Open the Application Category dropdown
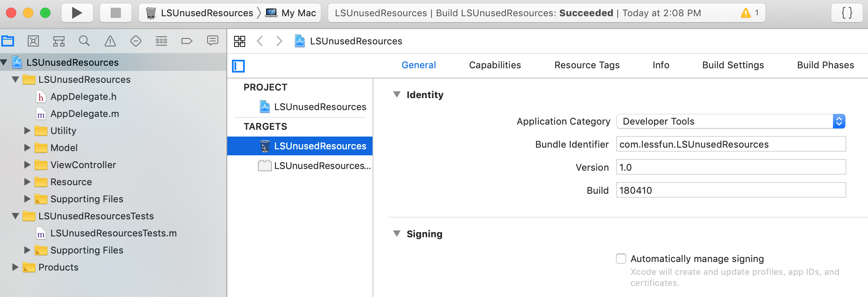This screenshot has width=868, height=297. pyautogui.click(x=731, y=121)
